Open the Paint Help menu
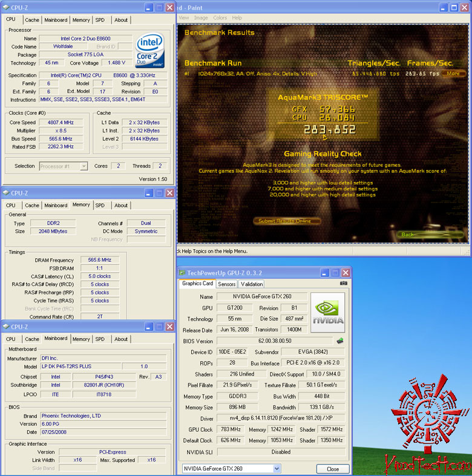 pyautogui.click(x=237, y=18)
